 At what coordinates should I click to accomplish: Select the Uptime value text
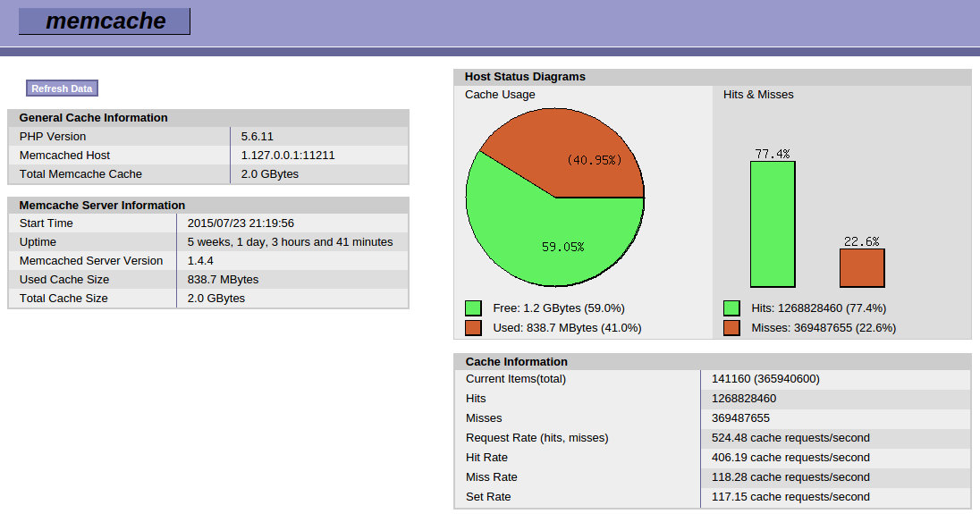point(290,242)
